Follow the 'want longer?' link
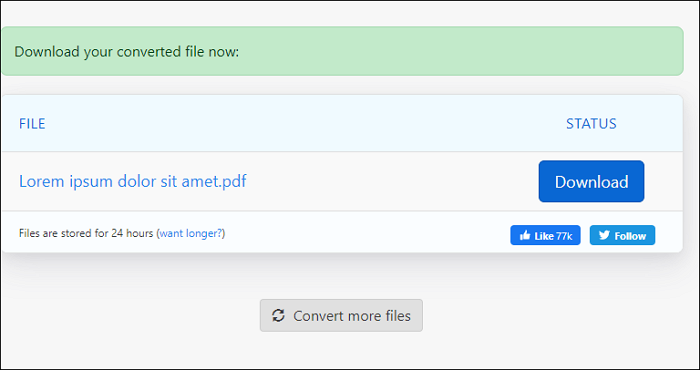 [191, 233]
